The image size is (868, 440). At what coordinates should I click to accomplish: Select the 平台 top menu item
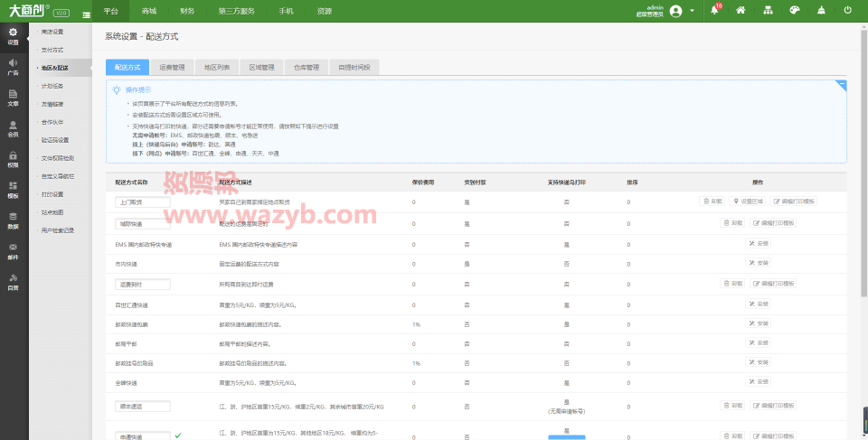point(110,11)
